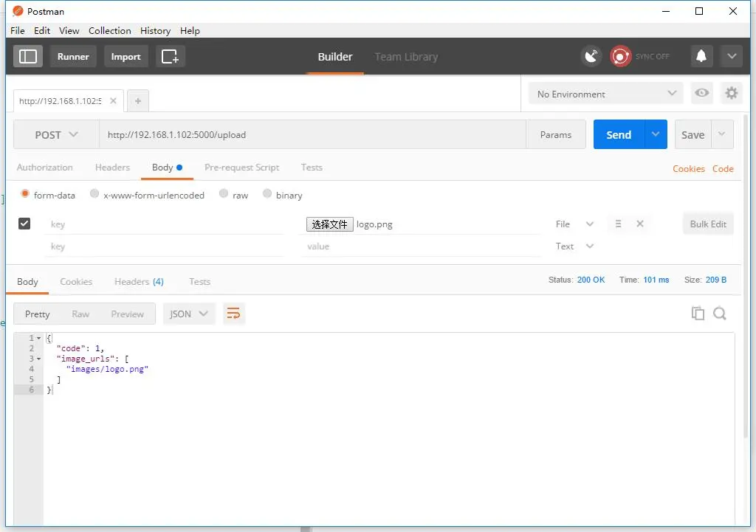Expand the Send button dropdown arrow
756x532 pixels.
(x=656, y=134)
